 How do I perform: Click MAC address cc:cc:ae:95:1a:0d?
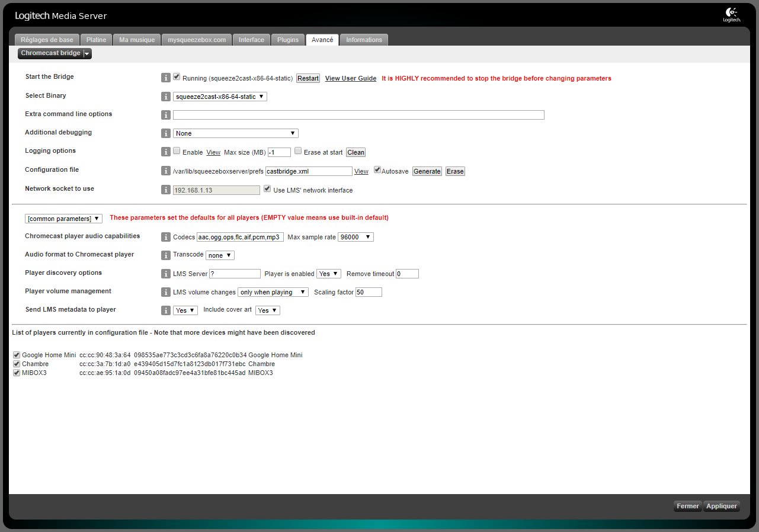click(x=105, y=373)
